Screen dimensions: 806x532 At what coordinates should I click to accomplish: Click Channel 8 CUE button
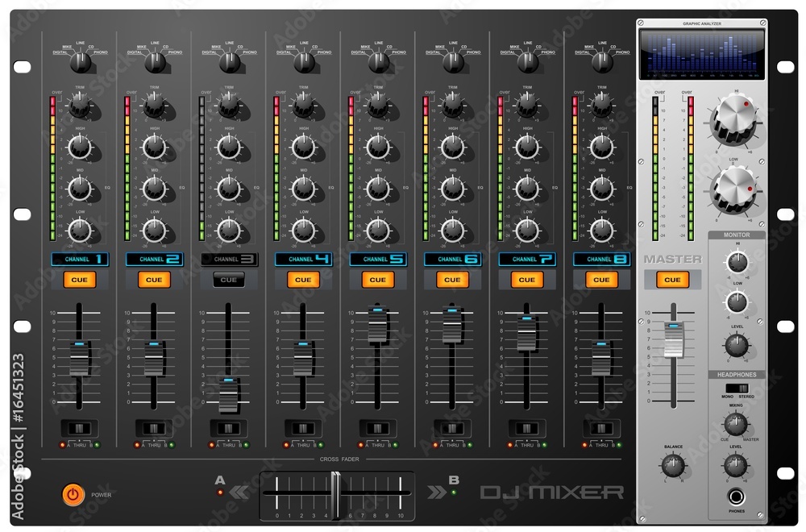click(601, 280)
